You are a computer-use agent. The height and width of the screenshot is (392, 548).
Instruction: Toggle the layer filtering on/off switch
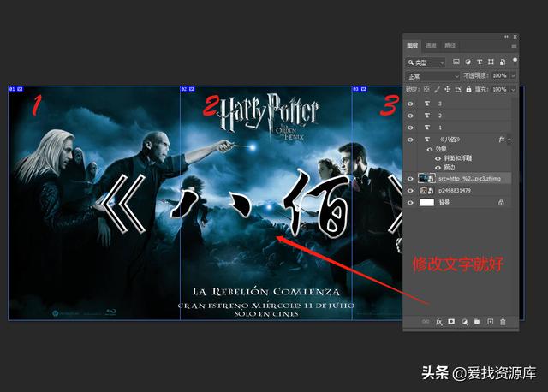[x=515, y=60]
